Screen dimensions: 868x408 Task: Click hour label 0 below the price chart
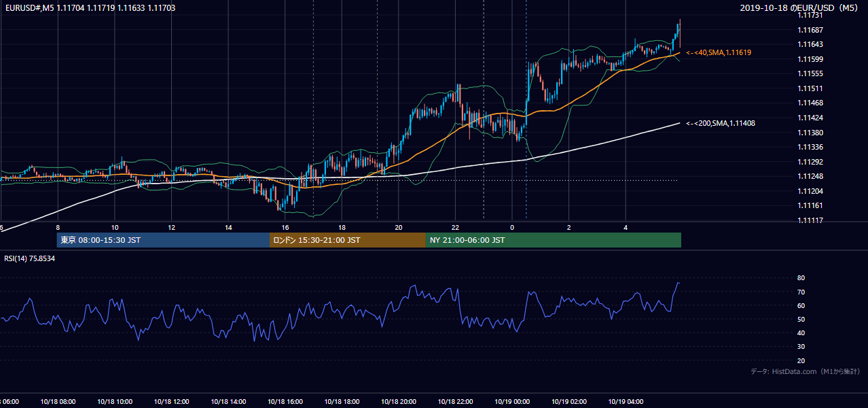pos(512,228)
